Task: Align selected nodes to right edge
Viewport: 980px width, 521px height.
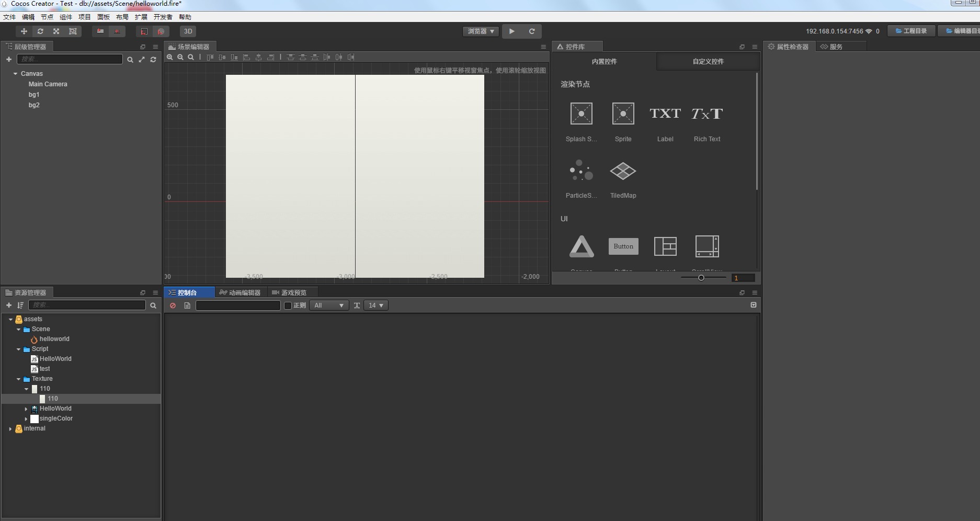Action: click(271, 57)
